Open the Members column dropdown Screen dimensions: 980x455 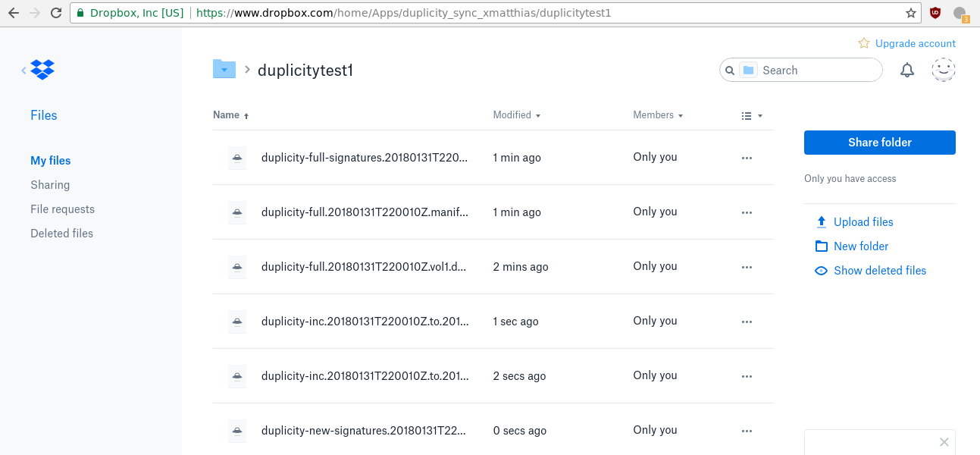point(659,115)
